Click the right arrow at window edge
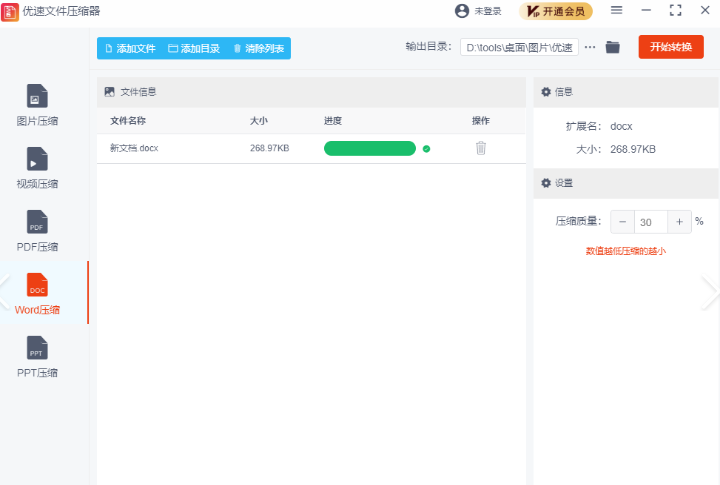720x485 pixels. point(710,292)
